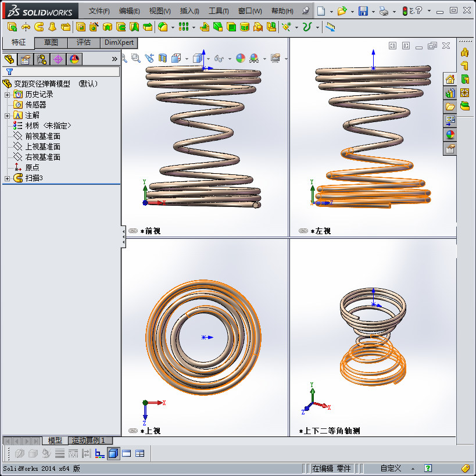
Task: Switch to the 评估 tab
Action: point(84,42)
